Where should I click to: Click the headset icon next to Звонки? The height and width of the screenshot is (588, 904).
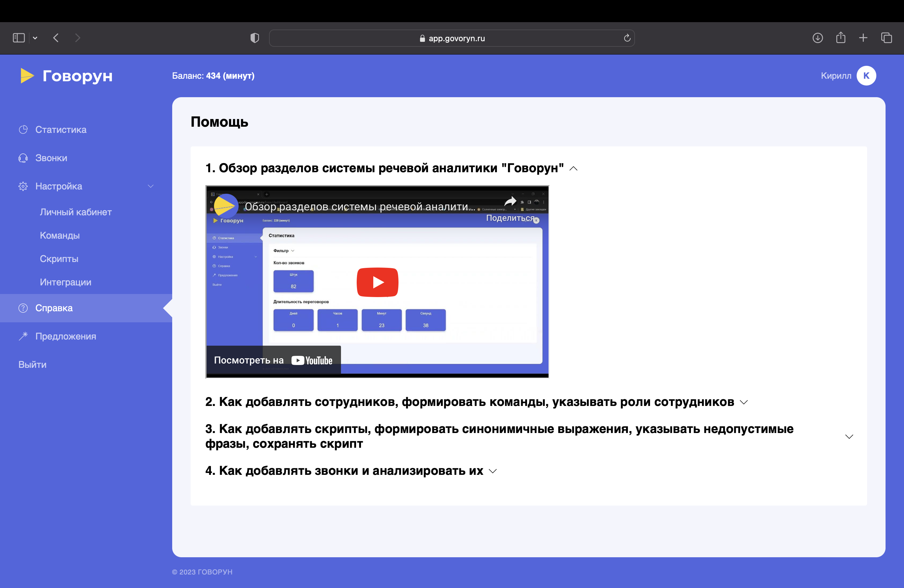pyautogui.click(x=23, y=158)
